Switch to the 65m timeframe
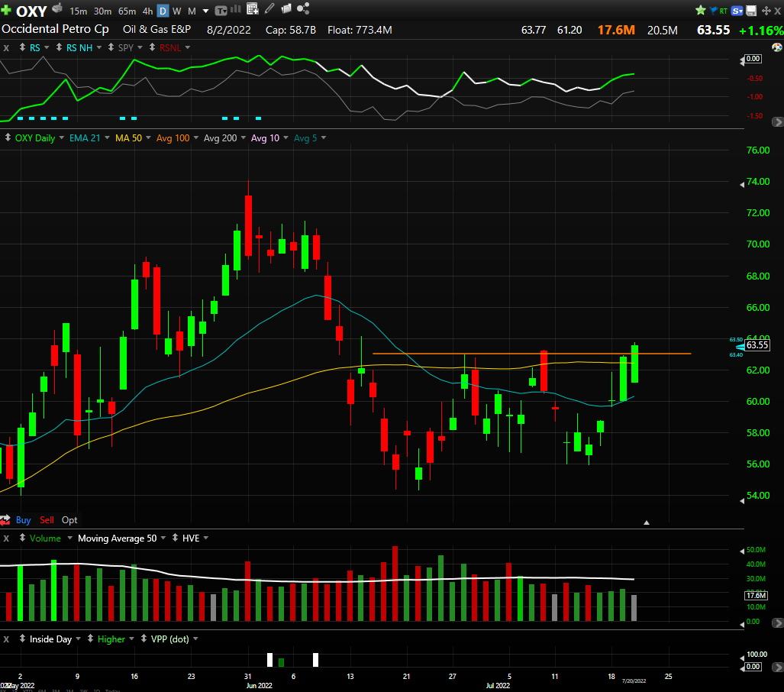This screenshot has width=784, height=692. [x=127, y=11]
